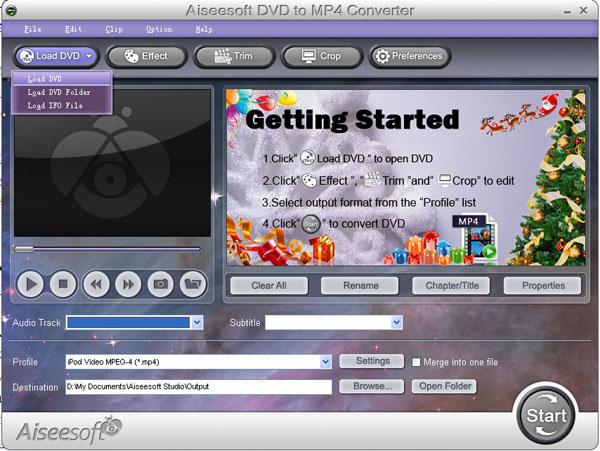Open the Option menu
This screenshot has width=600, height=451.
click(159, 29)
